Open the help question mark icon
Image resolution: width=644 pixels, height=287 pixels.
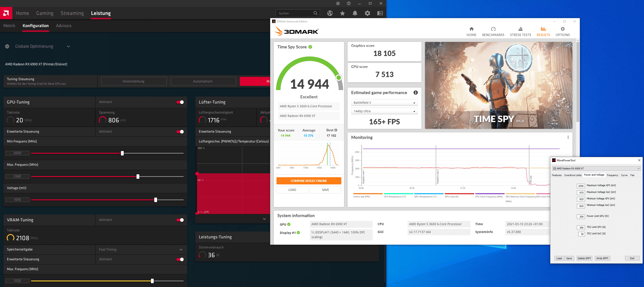[x=349, y=3]
